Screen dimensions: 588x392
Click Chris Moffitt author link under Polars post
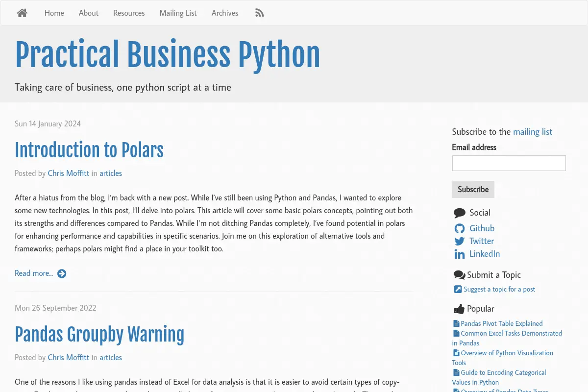69,173
